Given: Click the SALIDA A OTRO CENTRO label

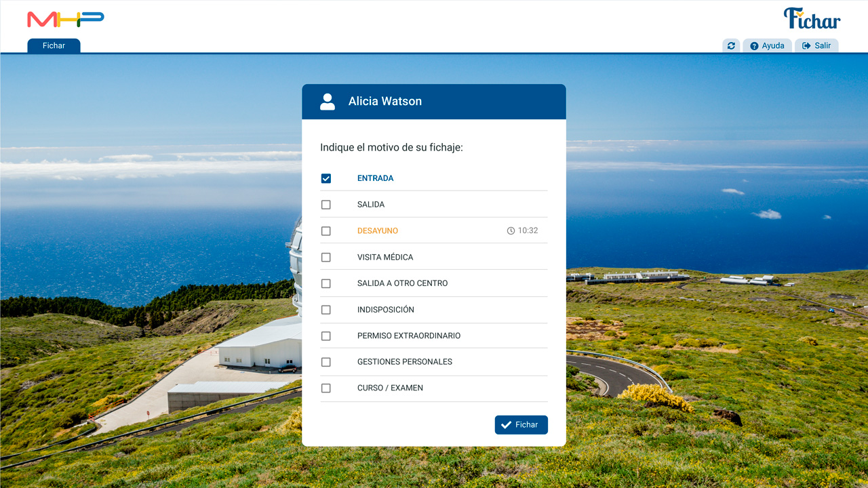Looking at the screenshot, I should 403,283.
